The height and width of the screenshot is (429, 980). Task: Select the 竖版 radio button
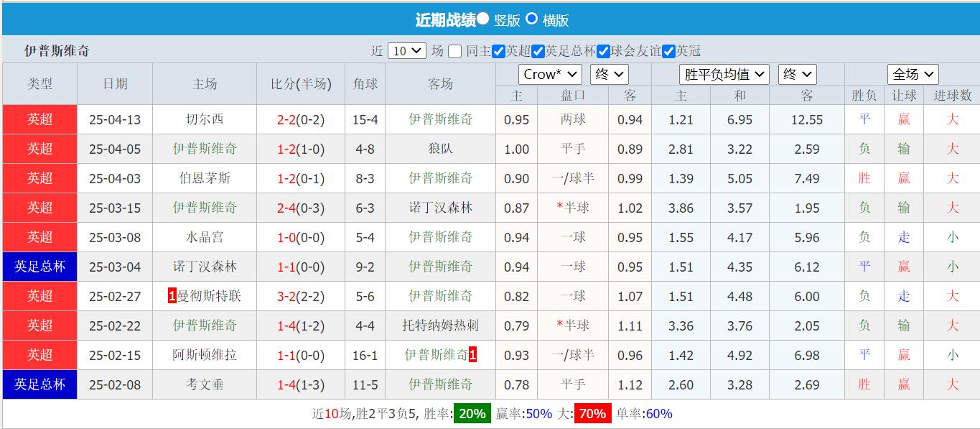click(x=483, y=20)
